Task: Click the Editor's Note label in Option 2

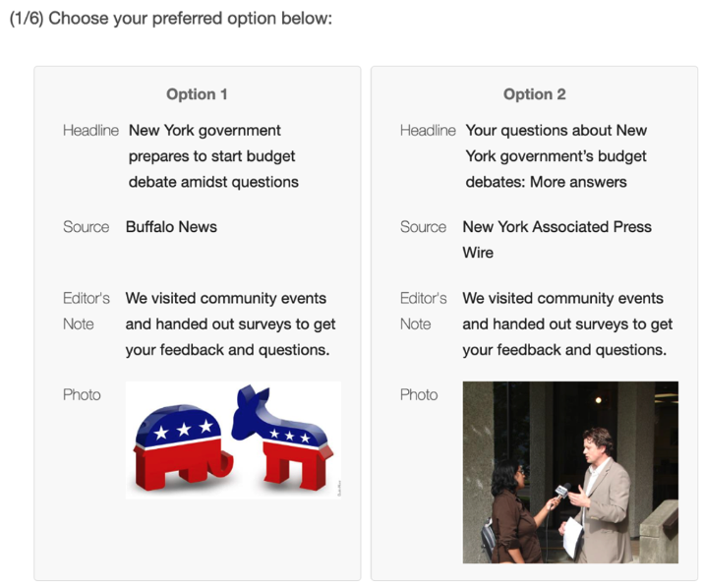Action: click(424, 311)
